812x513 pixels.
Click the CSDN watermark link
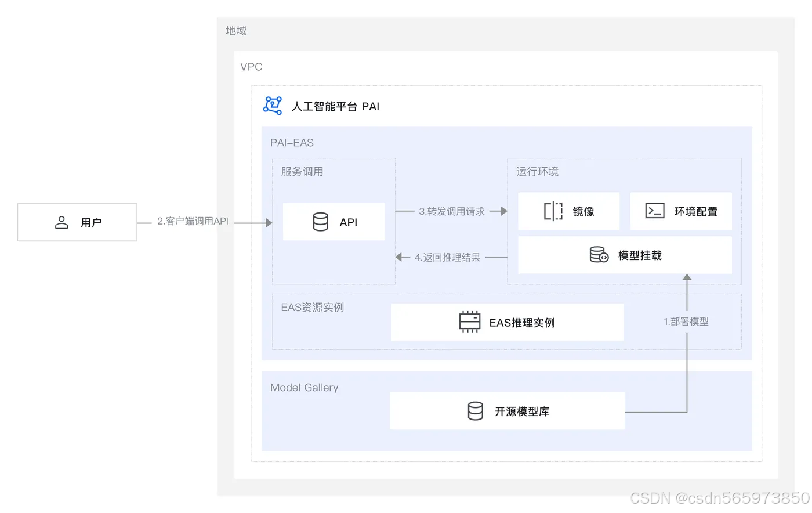click(x=720, y=498)
